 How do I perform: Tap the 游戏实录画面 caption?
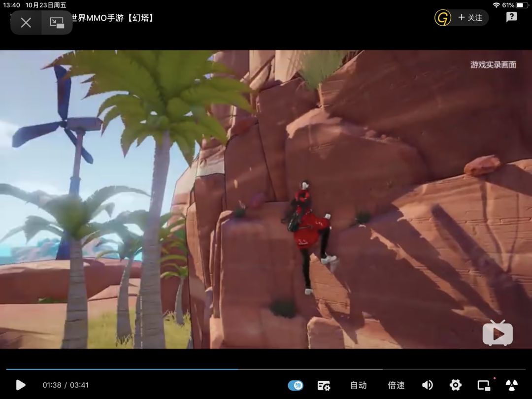pyautogui.click(x=493, y=65)
